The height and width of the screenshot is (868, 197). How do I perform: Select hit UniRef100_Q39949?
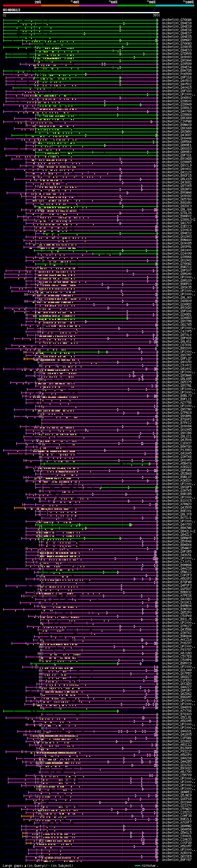tap(177, 104)
